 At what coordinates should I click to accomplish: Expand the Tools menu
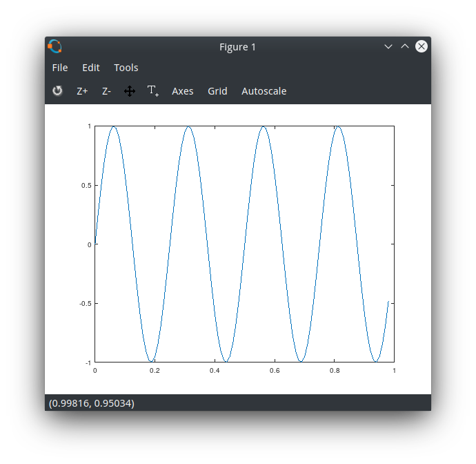coord(126,68)
